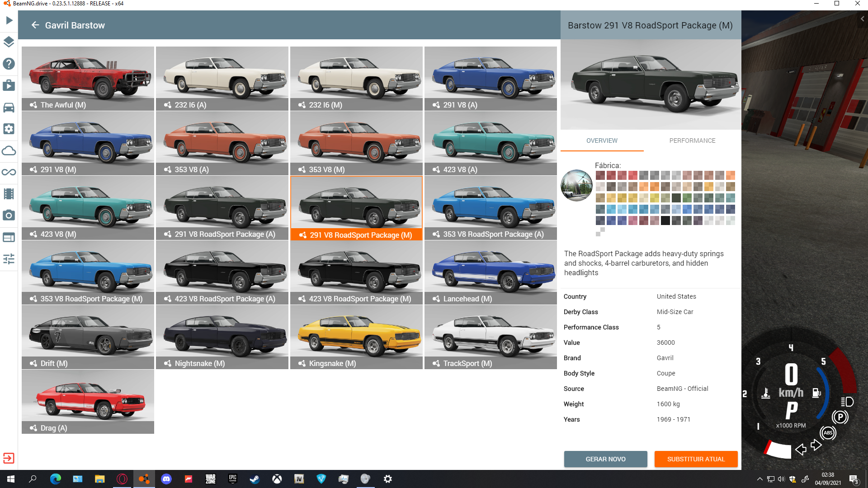Screen dimensions: 868x488
Task: Go back using the arrow beside Gavril Barstow
Action: tap(35, 25)
